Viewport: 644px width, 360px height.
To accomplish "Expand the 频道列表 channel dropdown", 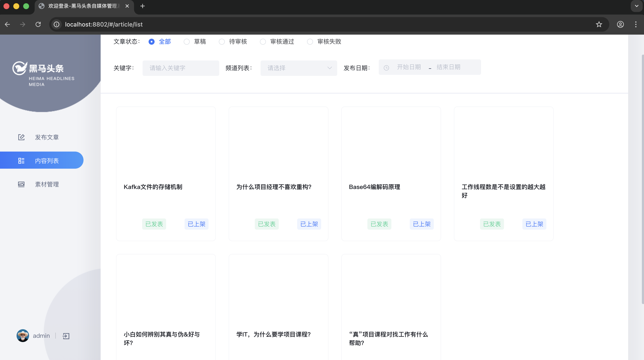I will pyautogui.click(x=298, y=68).
